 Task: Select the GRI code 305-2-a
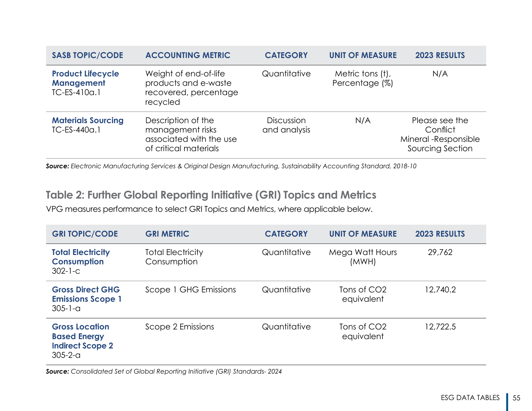pyautogui.click(x=66, y=355)
